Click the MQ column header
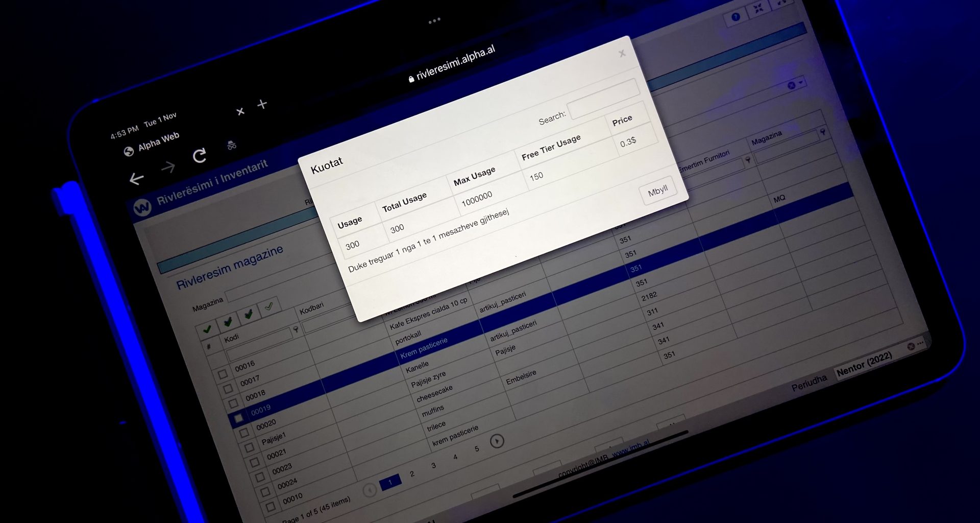980x523 pixels. (x=779, y=199)
